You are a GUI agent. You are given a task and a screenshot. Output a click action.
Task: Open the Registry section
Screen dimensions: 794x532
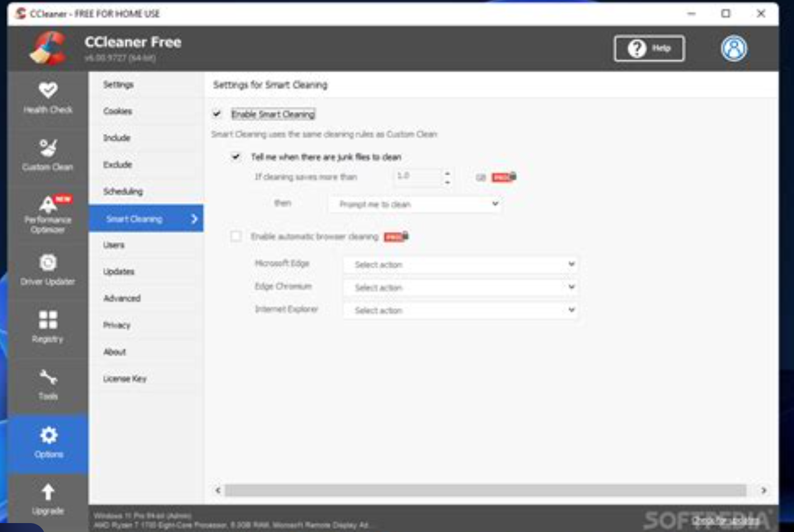(48, 327)
